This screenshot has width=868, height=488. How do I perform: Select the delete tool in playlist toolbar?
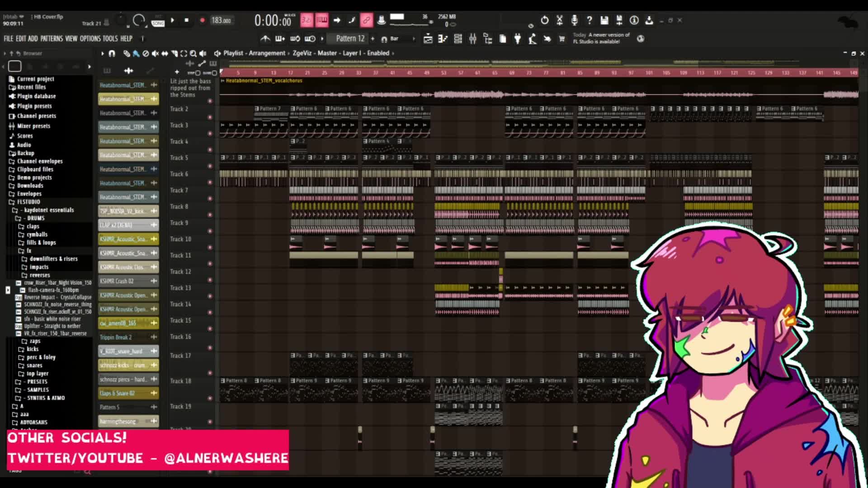(146, 53)
